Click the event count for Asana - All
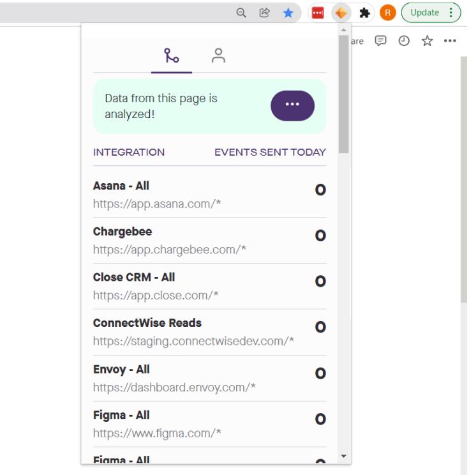Screen dimensions: 476x475 [x=320, y=190]
